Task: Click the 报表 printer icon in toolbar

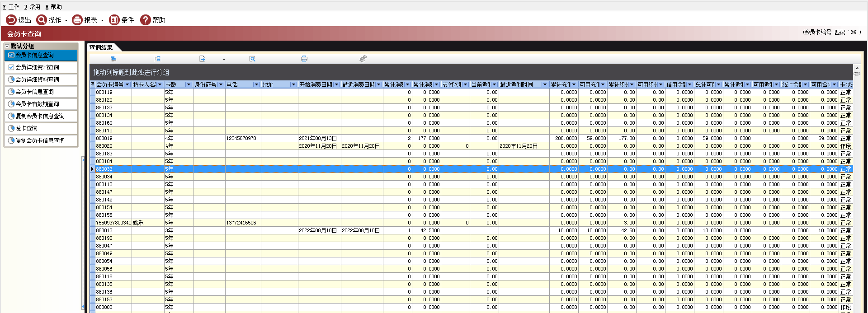Action: [x=77, y=20]
